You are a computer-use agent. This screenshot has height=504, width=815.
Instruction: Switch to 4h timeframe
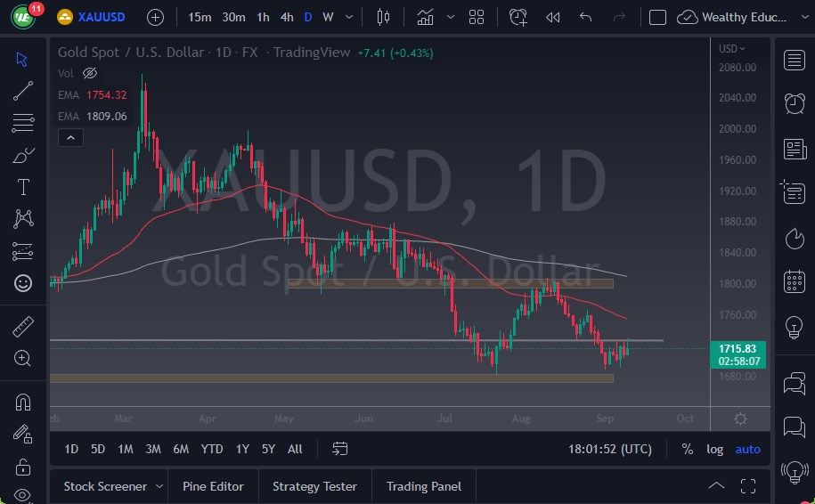pyautogui.click(x=287, y=17)
